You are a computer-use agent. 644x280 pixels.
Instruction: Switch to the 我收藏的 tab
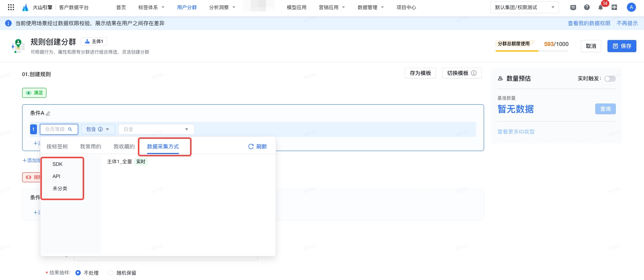pyautogui.click(x=124, y=146)
